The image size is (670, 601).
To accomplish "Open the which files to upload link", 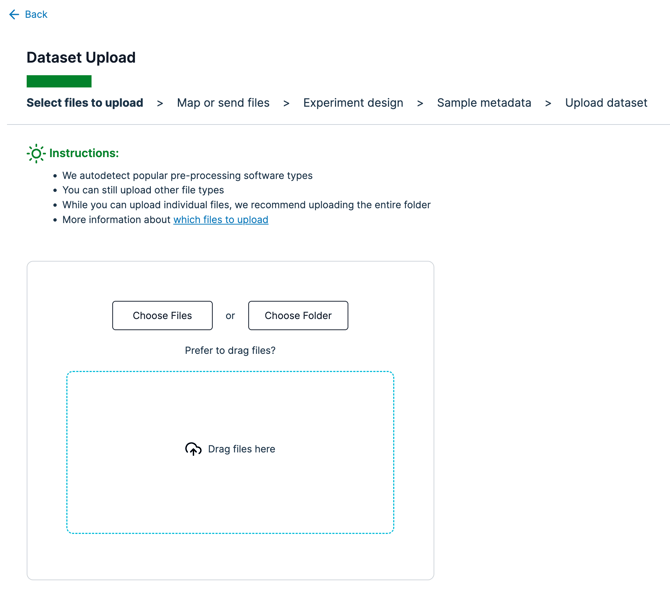I will coord(221,220).
